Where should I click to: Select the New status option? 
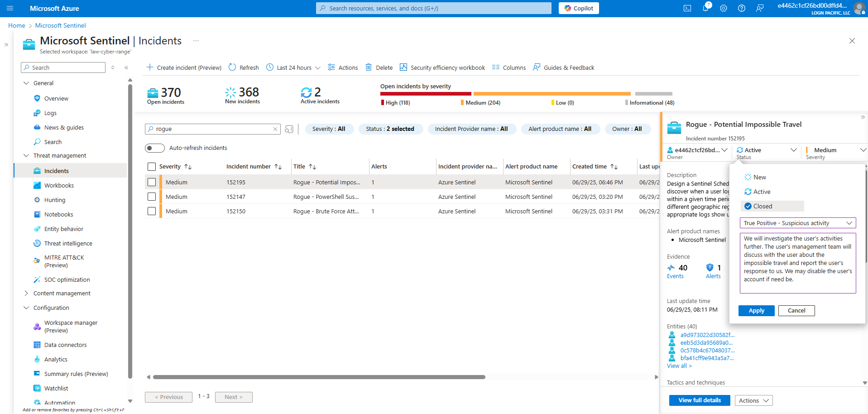(x=759, y=177)
